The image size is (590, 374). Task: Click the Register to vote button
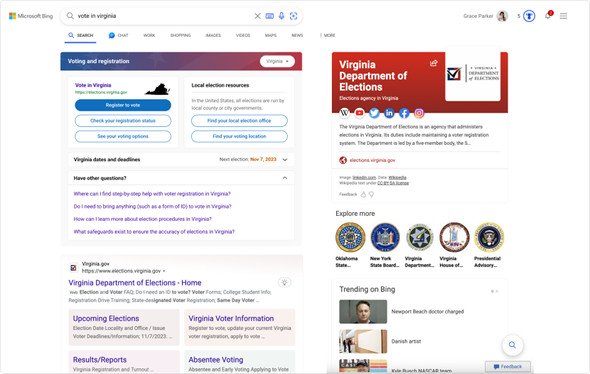[x=123, y=105]
